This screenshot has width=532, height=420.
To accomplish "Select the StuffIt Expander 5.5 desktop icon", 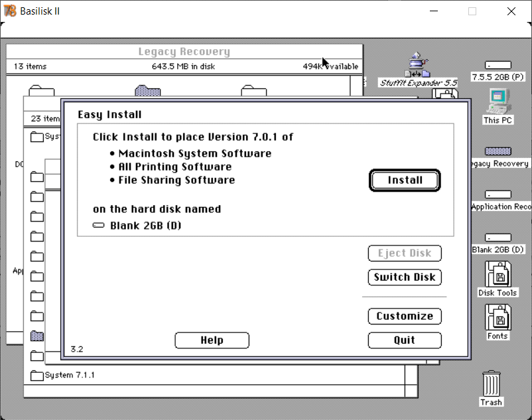I will (x=418, y=65).
